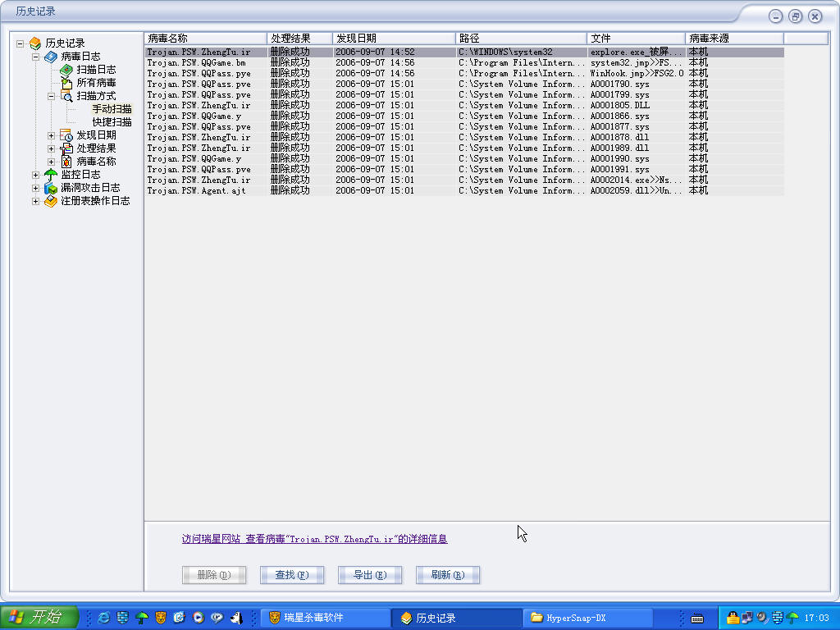Click the 注册表操作日志 icon
The image size is (840, 630).
[51, 201]
